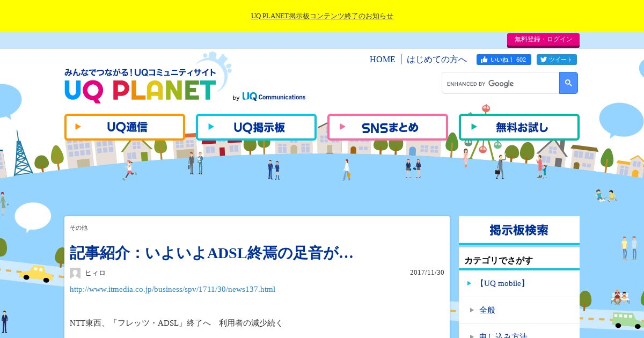This screenshot has height=338, width=644.
Task: Select the NTT東西 フレッツ・ADSL headline text
Action: [176, 323]
